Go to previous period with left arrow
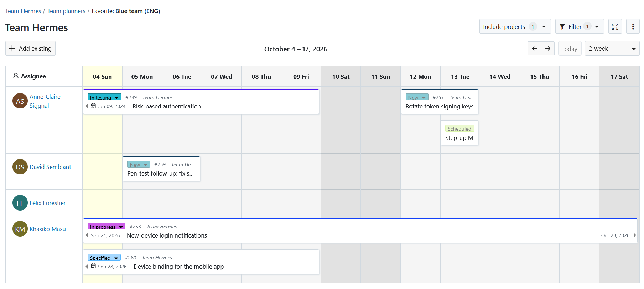 coord(534,49)
